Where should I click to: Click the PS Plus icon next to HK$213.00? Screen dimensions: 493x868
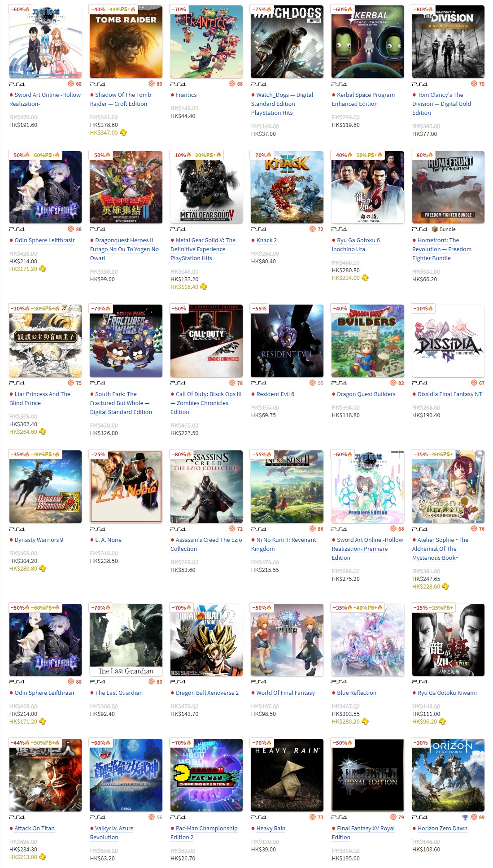click(x=43, y=857)
